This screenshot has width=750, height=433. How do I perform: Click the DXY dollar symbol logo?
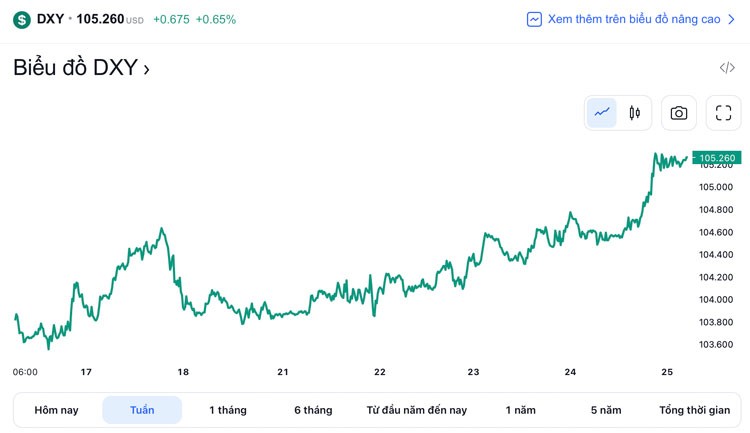click(22, 19)
